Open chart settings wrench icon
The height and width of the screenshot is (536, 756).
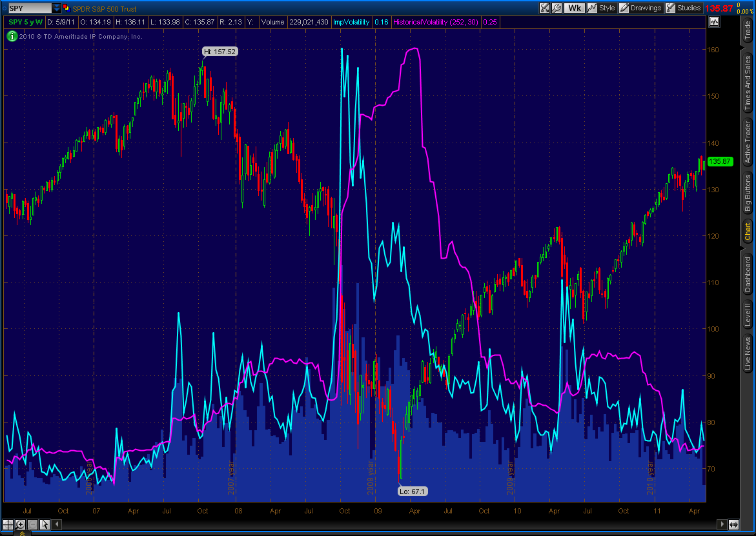point(557,8)
